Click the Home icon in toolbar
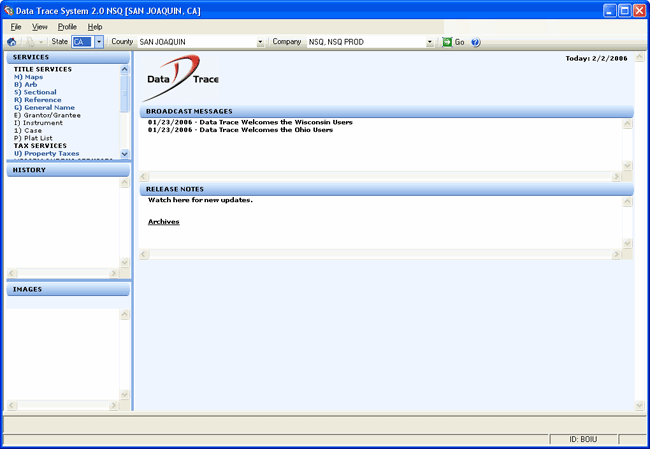 (x=12, y=42)
